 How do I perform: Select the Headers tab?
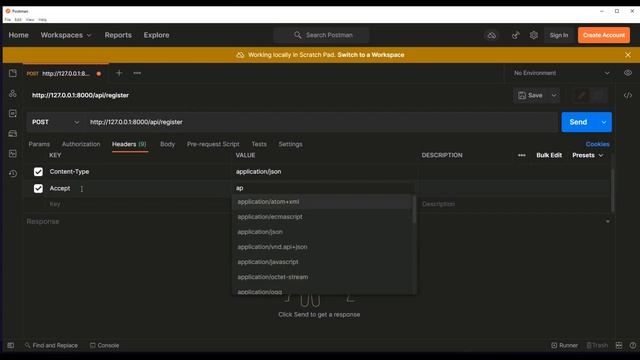pyautogui.click(x=129, y=144)
